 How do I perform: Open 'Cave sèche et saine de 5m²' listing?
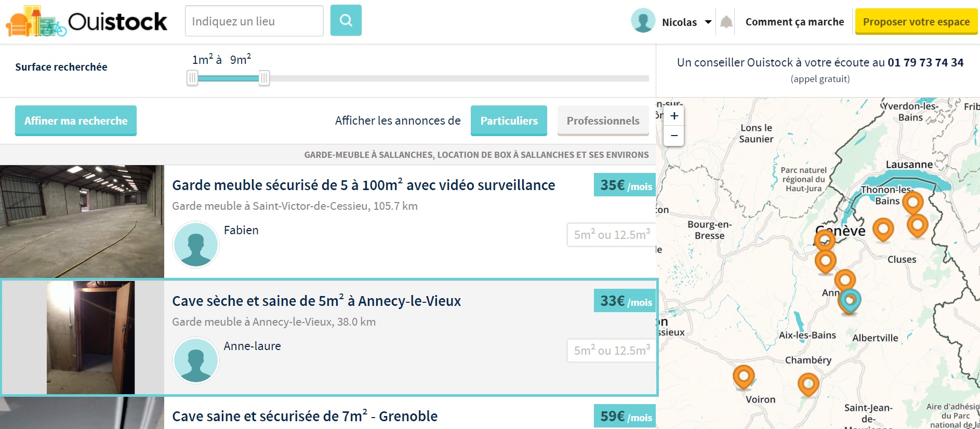(x=316, y=301)
